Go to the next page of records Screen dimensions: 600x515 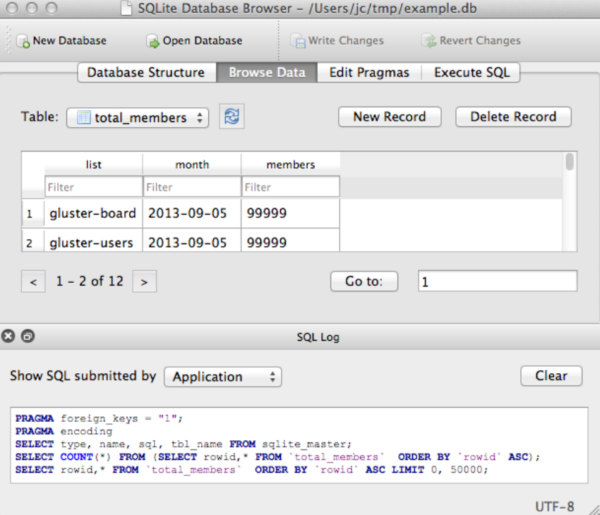coord(145,282)
